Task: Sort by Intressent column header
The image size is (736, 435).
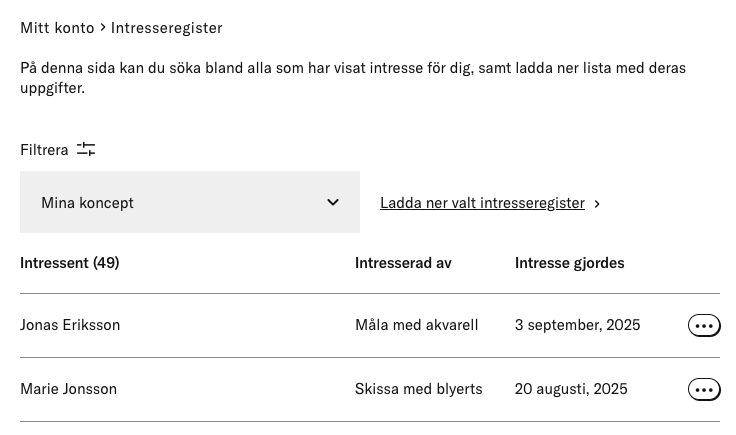Action: [69, 263]
